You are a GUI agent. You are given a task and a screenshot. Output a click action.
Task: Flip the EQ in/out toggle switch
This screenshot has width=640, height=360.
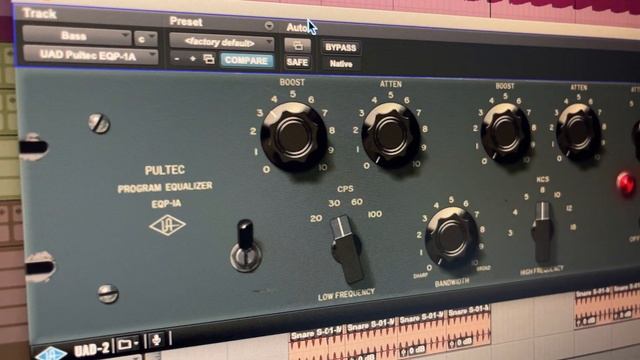click(x=246, y=246)
